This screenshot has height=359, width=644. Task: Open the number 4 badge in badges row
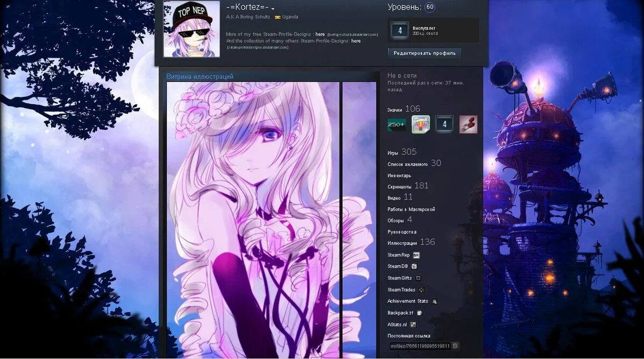pos(444,124)
